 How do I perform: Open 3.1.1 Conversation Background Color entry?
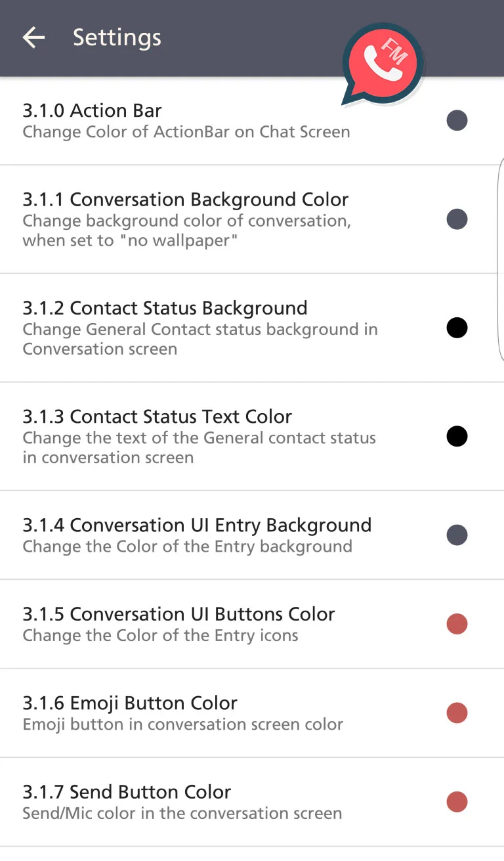point(252,219)
